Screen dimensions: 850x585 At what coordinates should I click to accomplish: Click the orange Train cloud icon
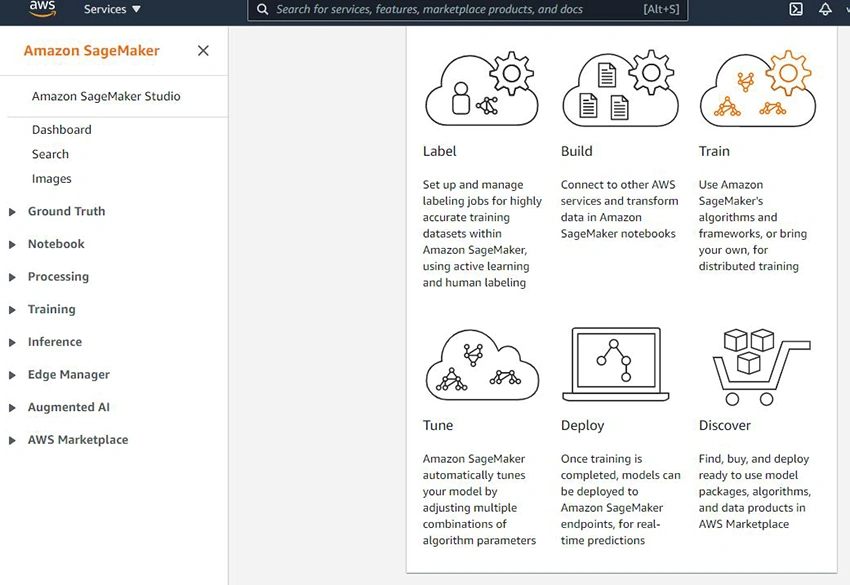click(758, 88)
